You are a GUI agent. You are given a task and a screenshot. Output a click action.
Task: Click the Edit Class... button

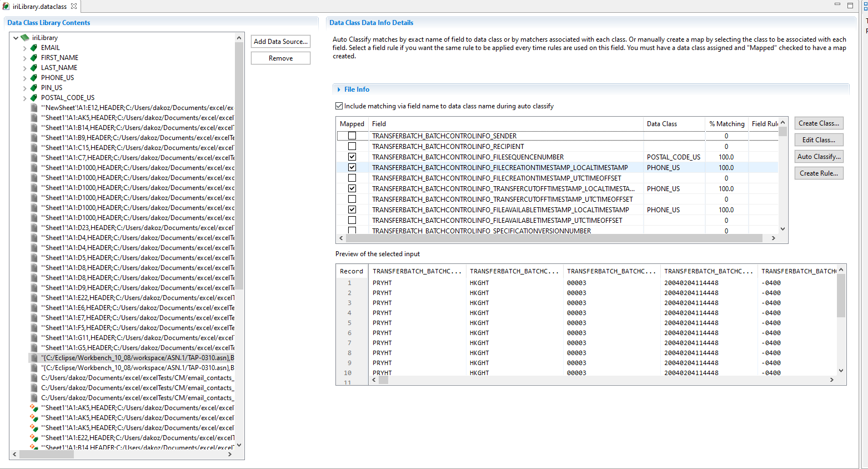coord(819,140)
